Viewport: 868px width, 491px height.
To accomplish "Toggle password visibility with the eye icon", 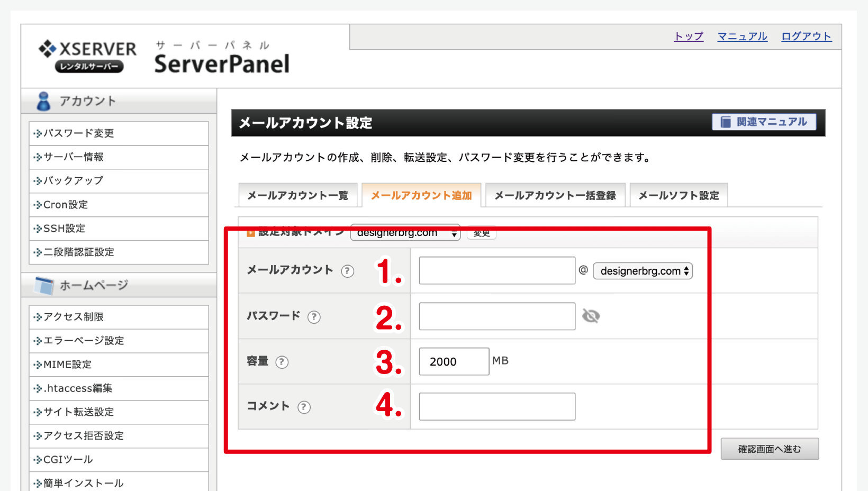I will (x=591, y=316).
